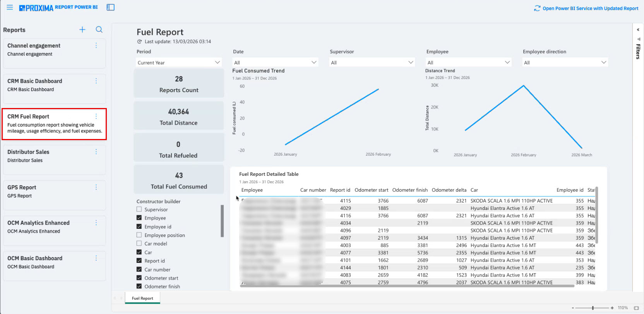
Task: Open Channel engagement report options menu
Action: point(96,46)
